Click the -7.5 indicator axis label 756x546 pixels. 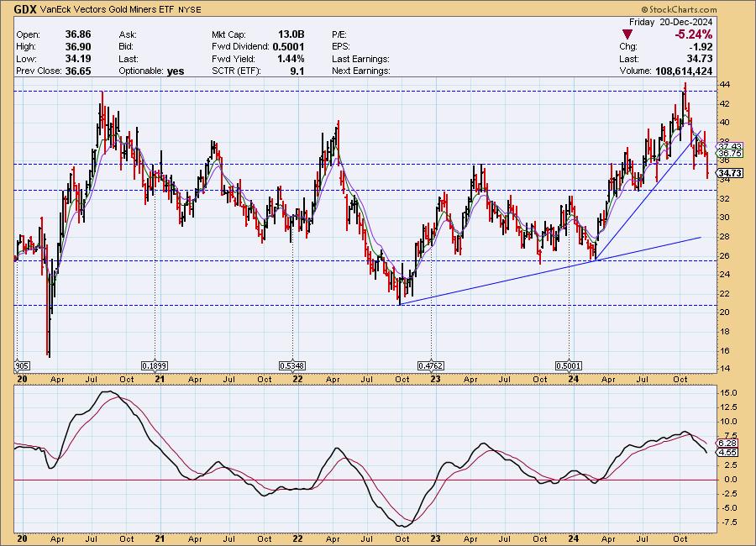pos(728,522)
